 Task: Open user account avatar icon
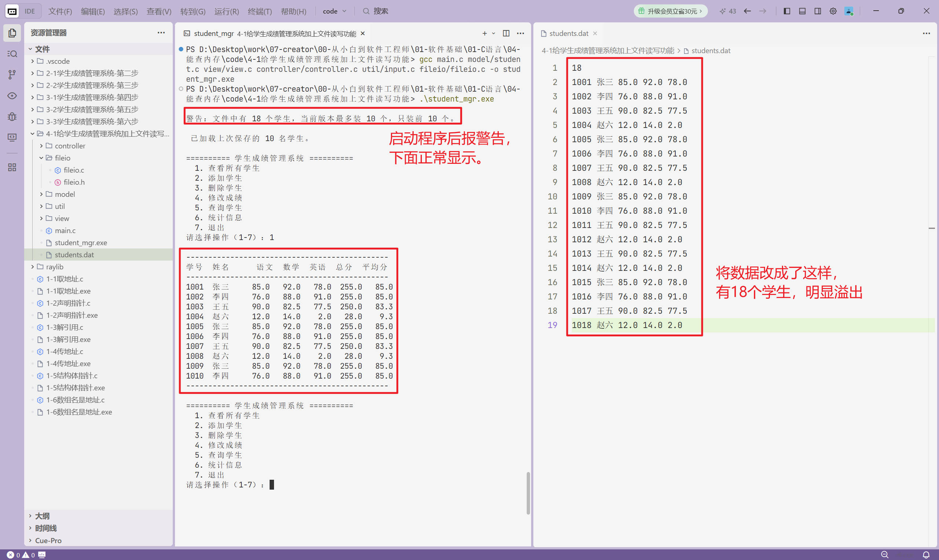click(849, 11)
